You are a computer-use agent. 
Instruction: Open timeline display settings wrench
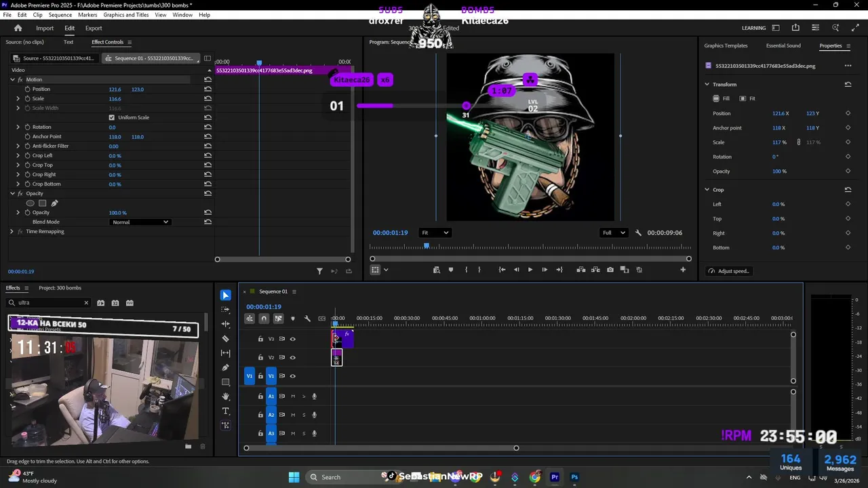(307, 319)
